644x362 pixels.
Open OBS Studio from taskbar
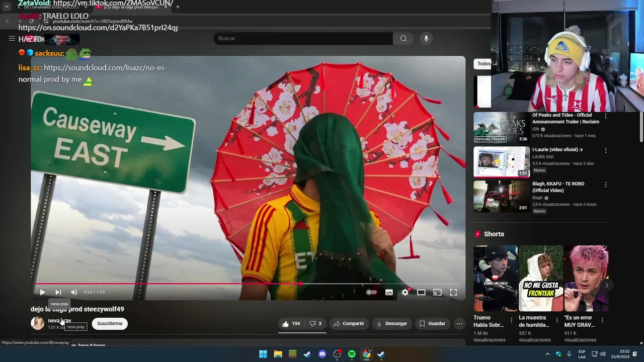click(x=337, y=354)
